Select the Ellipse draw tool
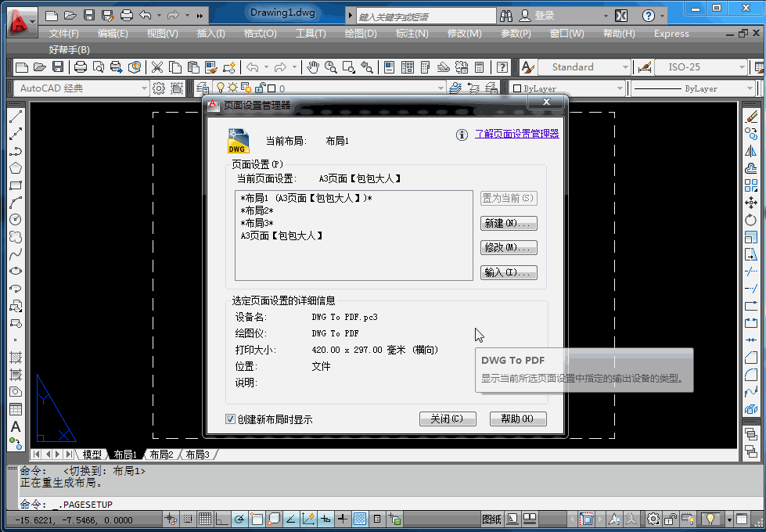The image size is (766, 532). (16, 271)
